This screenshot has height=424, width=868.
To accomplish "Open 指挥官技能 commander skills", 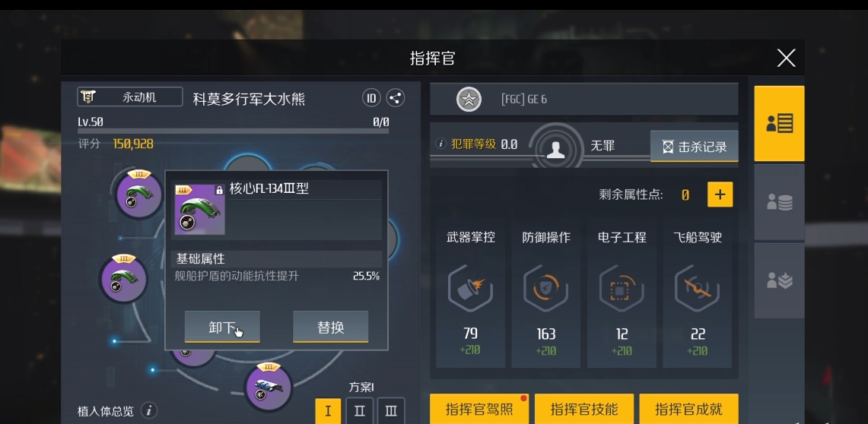I will 584,409.
